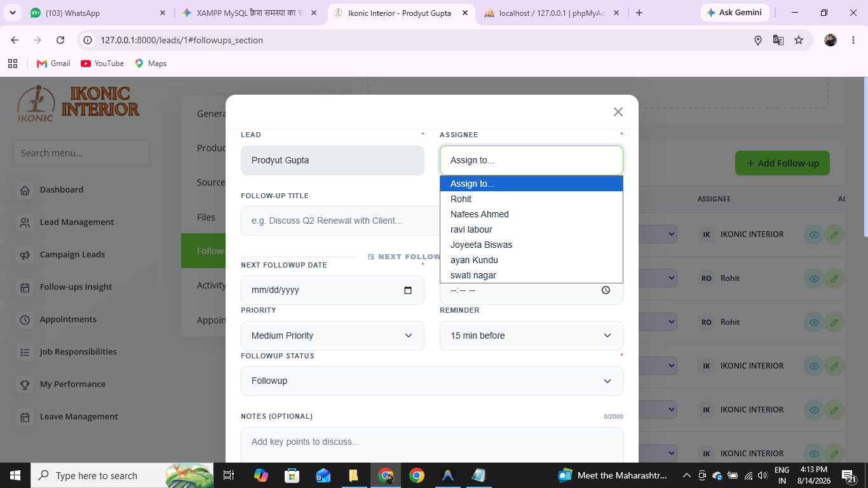Select swati nagar from the list
868x488 pixels.
point(531,275)
